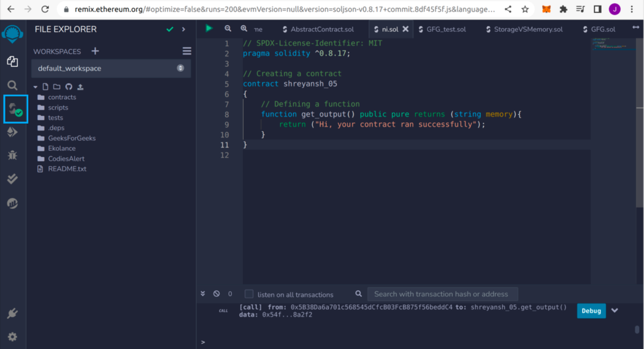Open the Debugger bug icon
The height and width of the screenshot is (349, 644).
[x=12, y=155]
